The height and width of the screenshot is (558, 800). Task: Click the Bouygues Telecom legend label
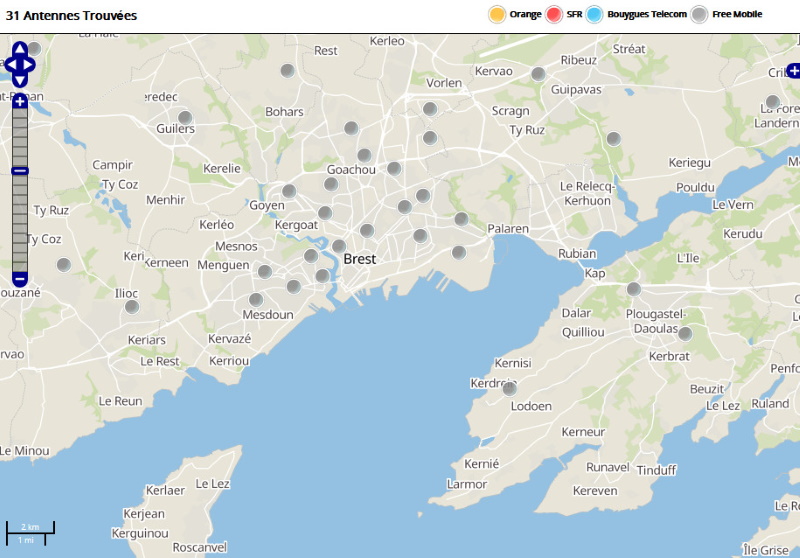pyautogui.click(x=647, y=14)
